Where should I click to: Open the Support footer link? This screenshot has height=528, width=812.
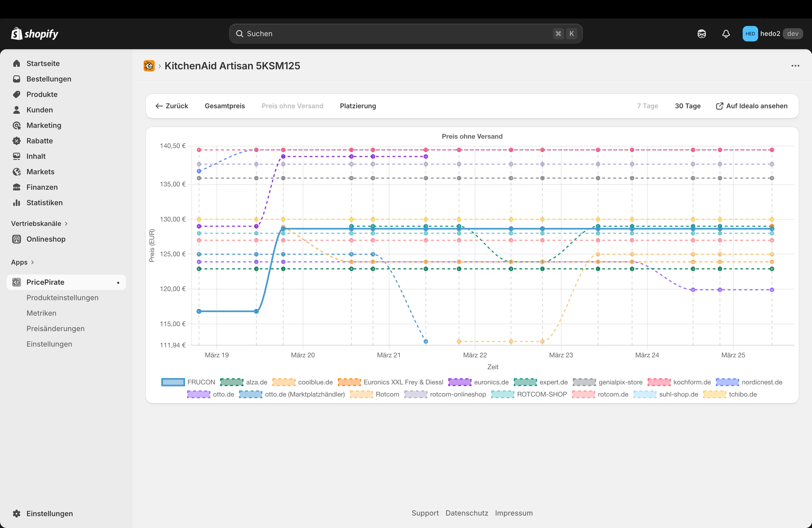[x=425, y=513]
